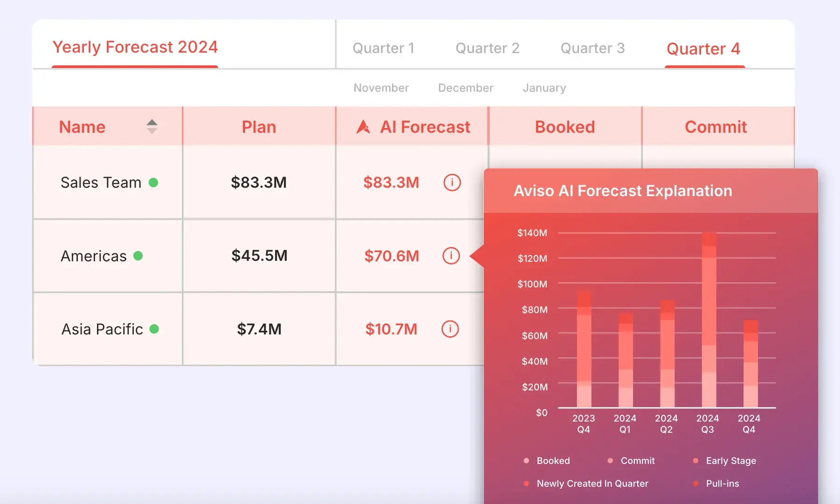Select the November month filter
The image size is (840, 504).
pyautogui.click(x=381, y=88)
